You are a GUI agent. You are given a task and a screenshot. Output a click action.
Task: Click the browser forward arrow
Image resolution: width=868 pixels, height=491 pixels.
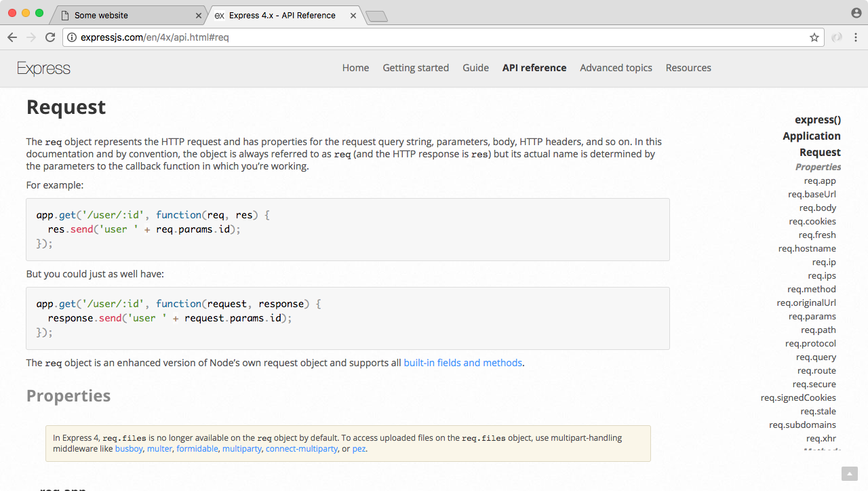(x=31, y=38)
